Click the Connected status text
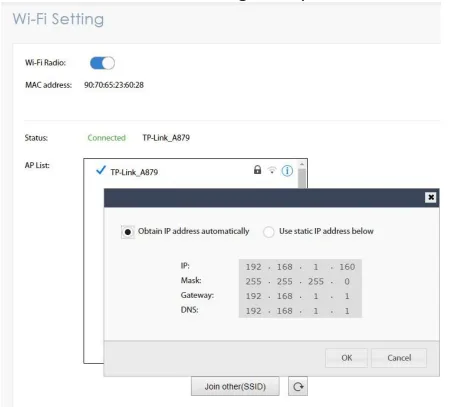Viewport: 454px width, 407px height. tap(106, 138)
